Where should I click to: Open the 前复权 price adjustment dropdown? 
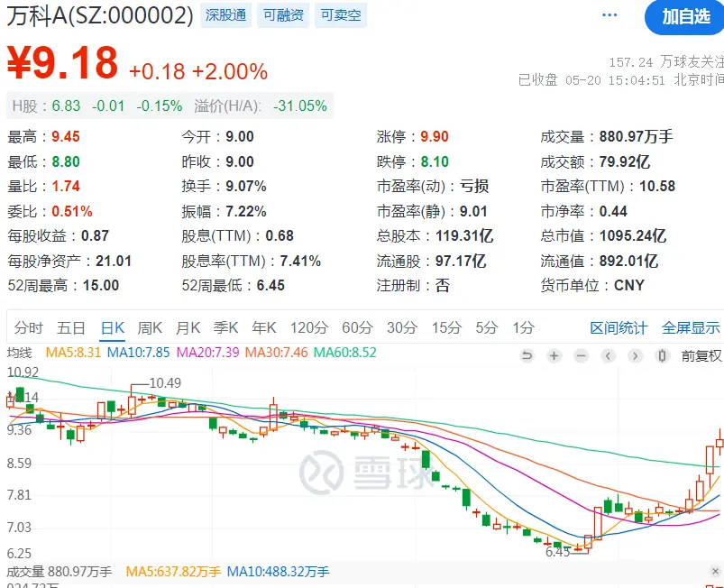click(x=701, y=356)
